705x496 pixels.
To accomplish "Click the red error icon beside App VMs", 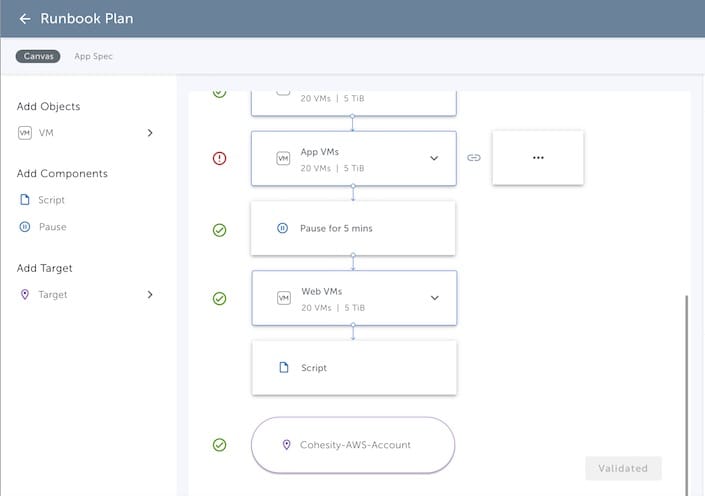I will pos(220,158).
